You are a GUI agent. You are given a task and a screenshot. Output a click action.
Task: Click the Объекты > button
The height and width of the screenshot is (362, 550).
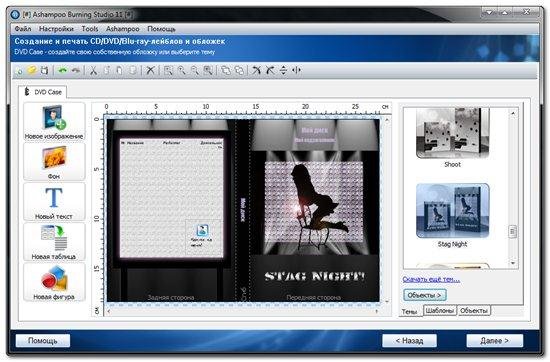click(x=425, y=295)
